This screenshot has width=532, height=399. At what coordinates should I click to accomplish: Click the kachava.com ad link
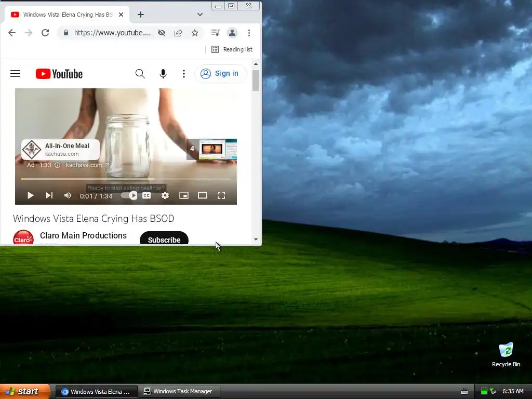coord(87,165)
